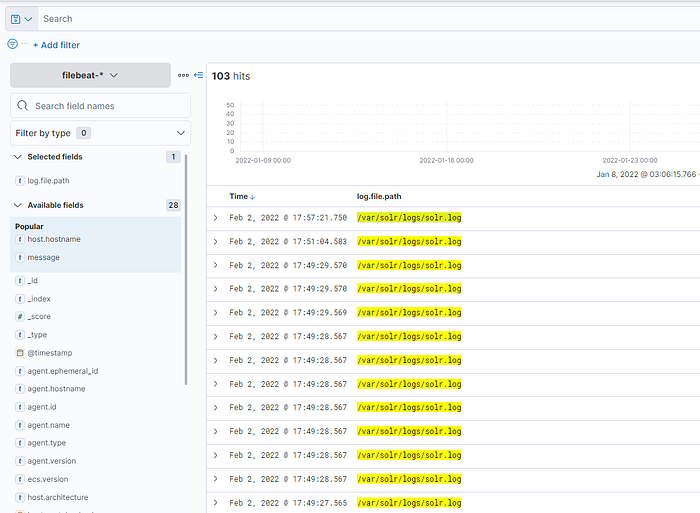This screenshot has height=513, width=700.
Task: Click the Add filter link
Action: (x=56, y=45)
